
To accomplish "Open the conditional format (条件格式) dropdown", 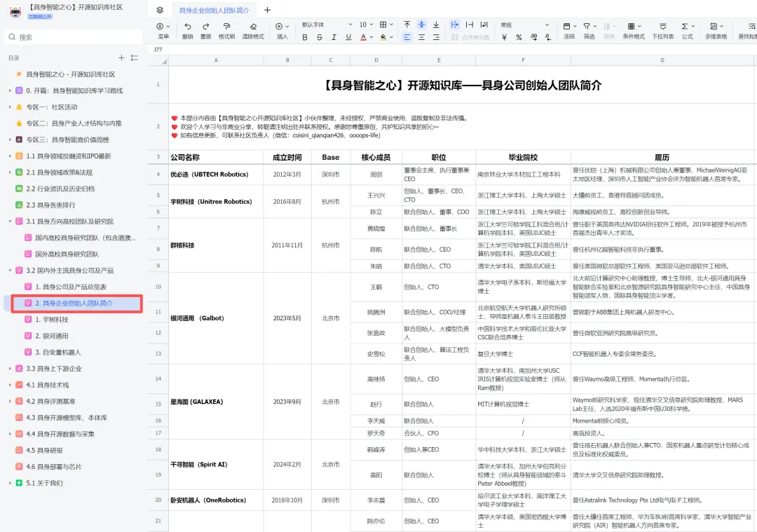I will [634, 31].
